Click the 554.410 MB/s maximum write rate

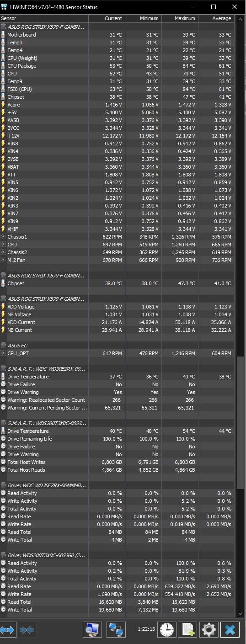coord(179,594)
